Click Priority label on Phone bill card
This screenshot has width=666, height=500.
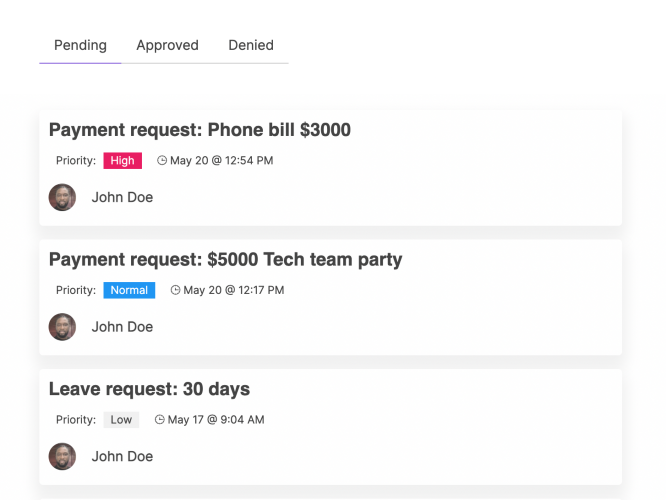pyautogui.click(x=76, y=161)
